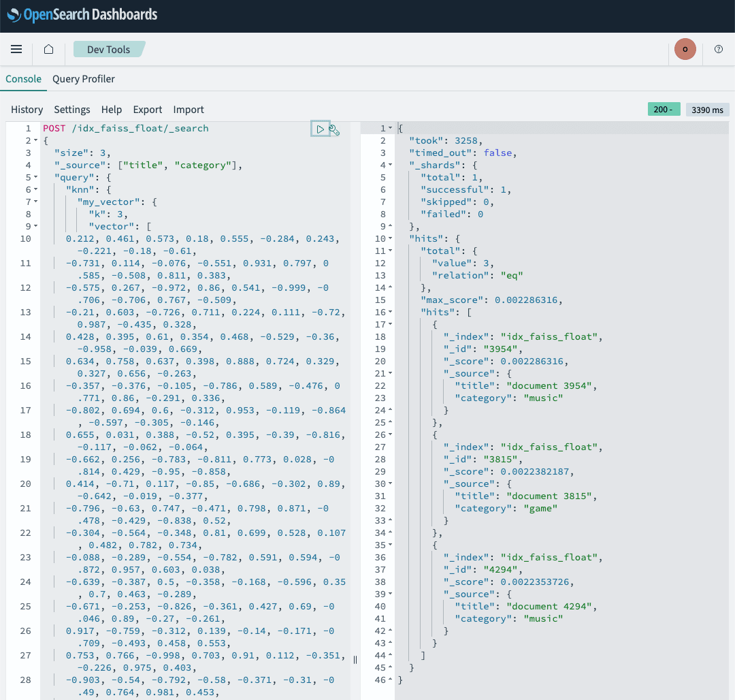Collapse the inner "hits" array at line 16
This screenshot has height=700, width=735.
(391, 313)
